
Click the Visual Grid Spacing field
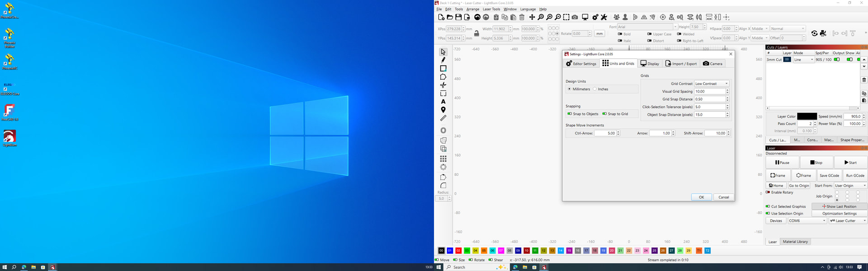pyautogui.click(x=710, y=91)
